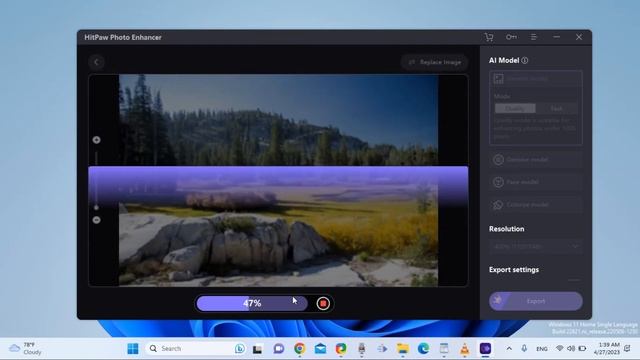Open the Chat app in taskbar

click(279, 349)
